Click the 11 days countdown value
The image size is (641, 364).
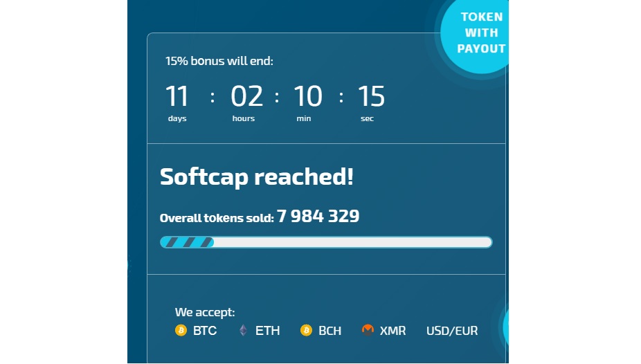pos(177,96)
